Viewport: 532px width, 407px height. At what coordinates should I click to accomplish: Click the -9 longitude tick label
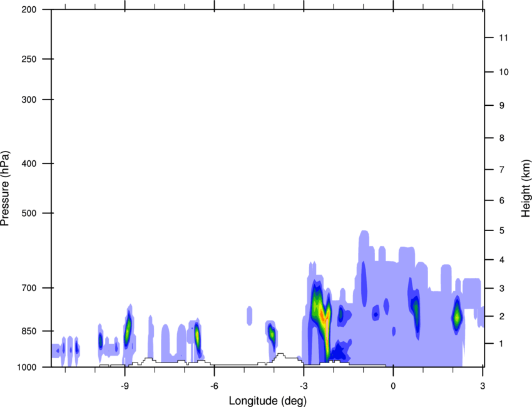pyautogui.click(x=125, y=386)
